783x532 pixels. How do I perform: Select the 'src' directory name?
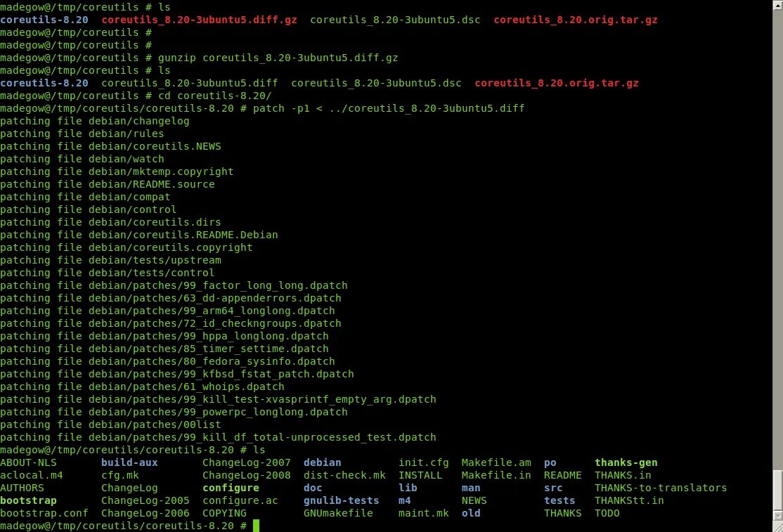pos(553,488)
